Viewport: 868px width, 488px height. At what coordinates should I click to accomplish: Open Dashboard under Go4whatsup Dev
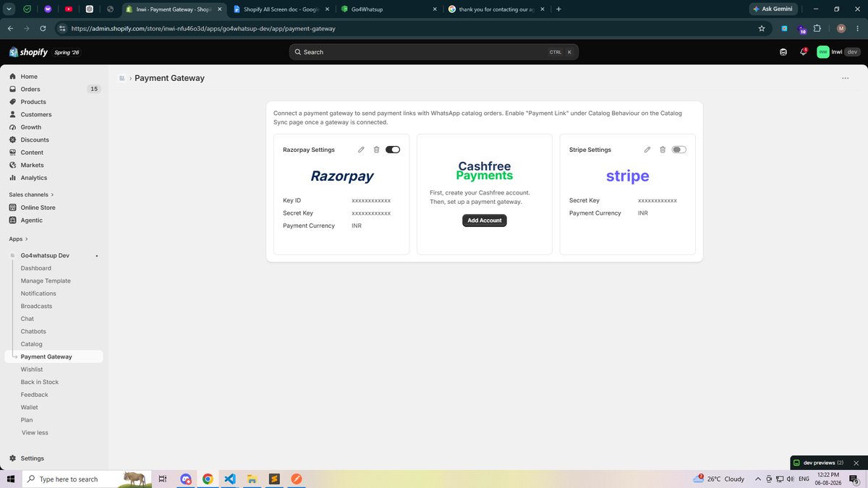point(36,268)
